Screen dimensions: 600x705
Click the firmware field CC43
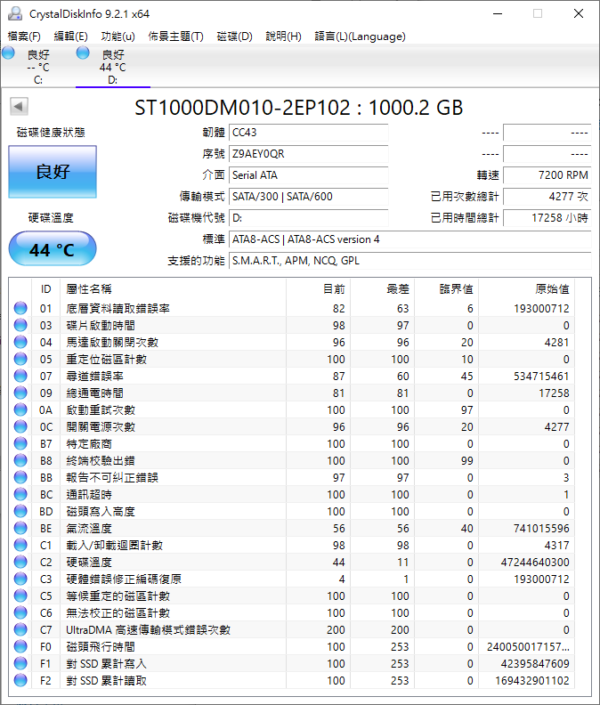(308, 133)
